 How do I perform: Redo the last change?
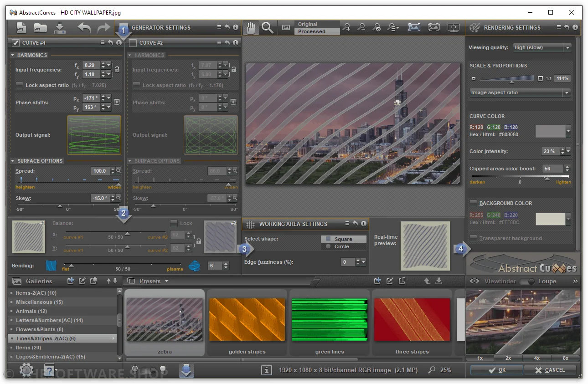click(104, 28)
